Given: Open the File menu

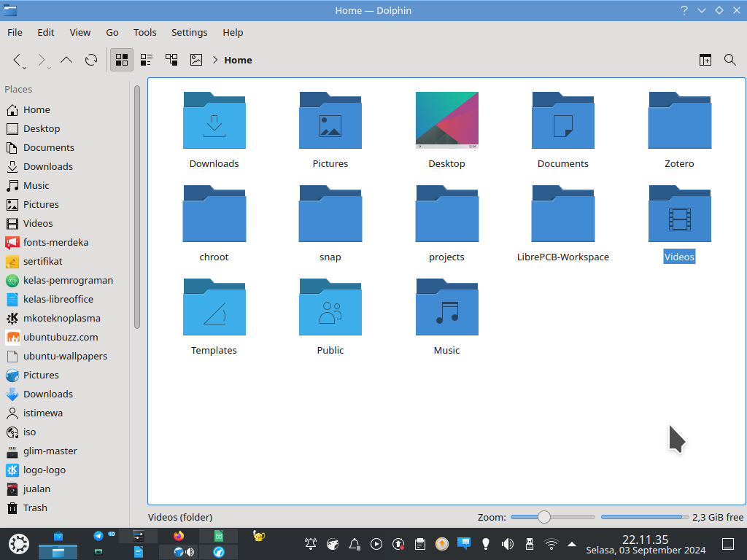Looking at the screenshot, I should point(15,32).
